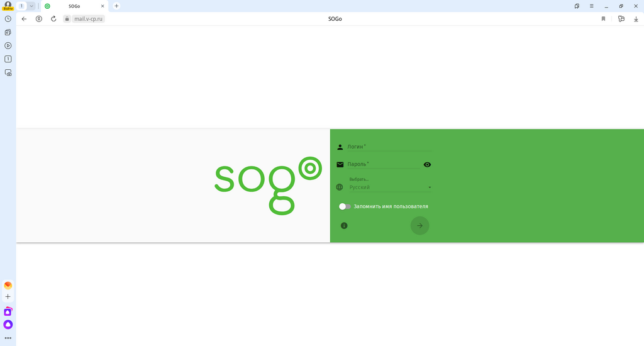Open Yandex Mail from the sidebar
Viewport: 644px width, 346px height.
[8, 285]
